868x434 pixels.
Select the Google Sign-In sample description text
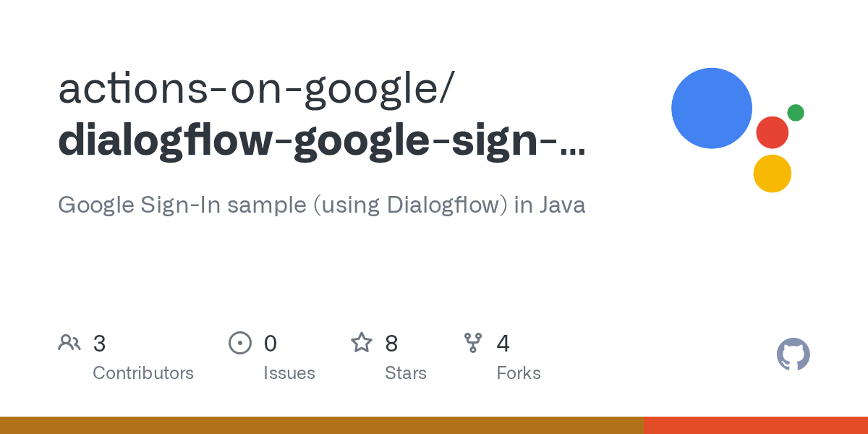(x=321, y=205)
